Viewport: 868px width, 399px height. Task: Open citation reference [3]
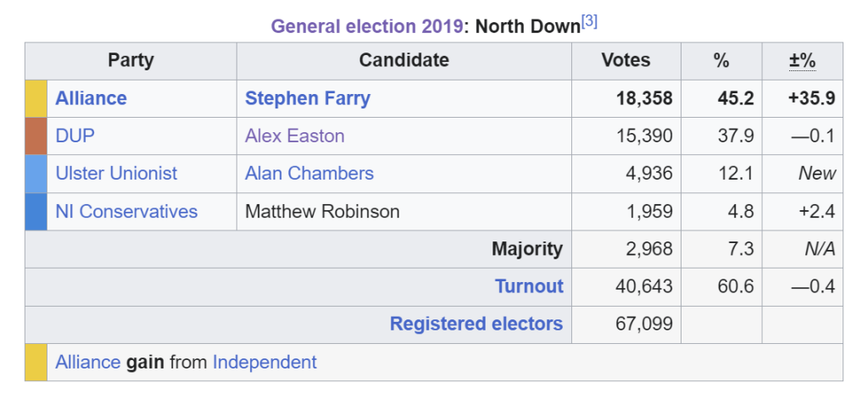pyautogui.click(x=589, y=22)
